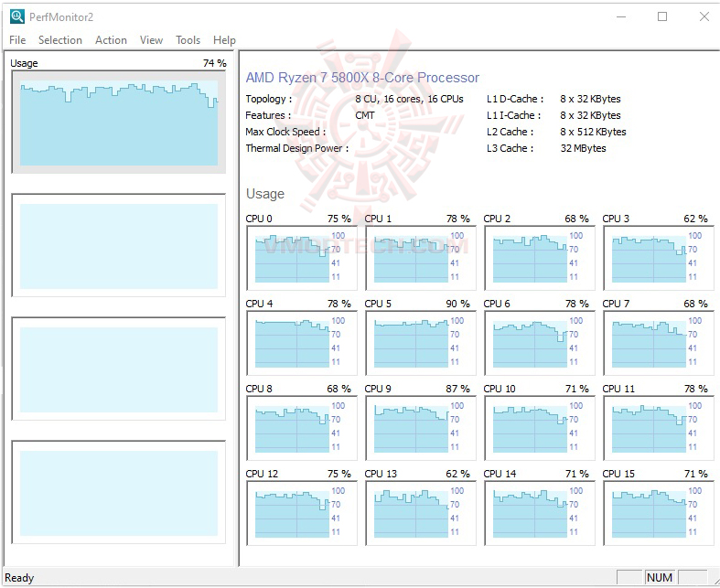
Task: Select the second empty graph slot in left panel
Action: (x=118, y=246)
